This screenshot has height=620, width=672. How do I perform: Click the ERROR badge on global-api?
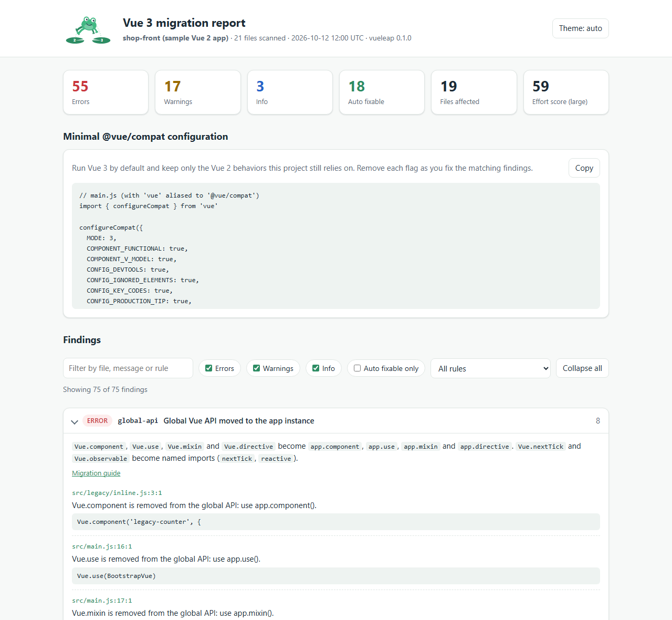97,421
